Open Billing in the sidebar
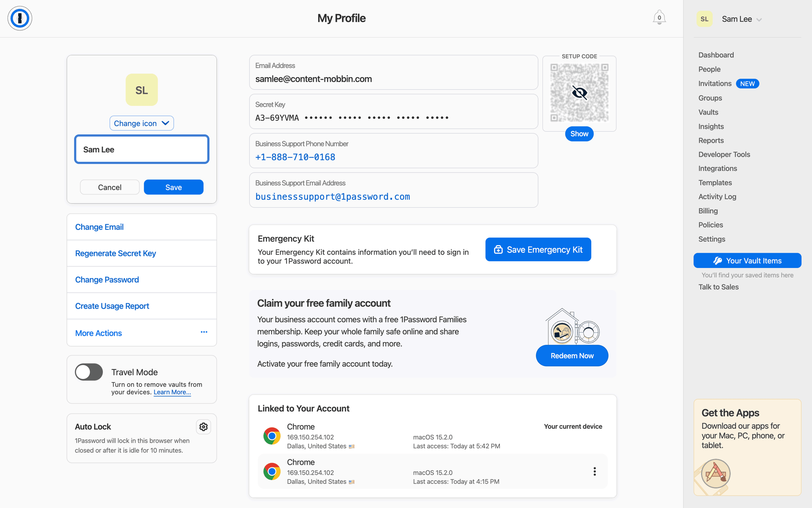Image resolution: width=812 pixels, height=508 pixels. point(708,211)
